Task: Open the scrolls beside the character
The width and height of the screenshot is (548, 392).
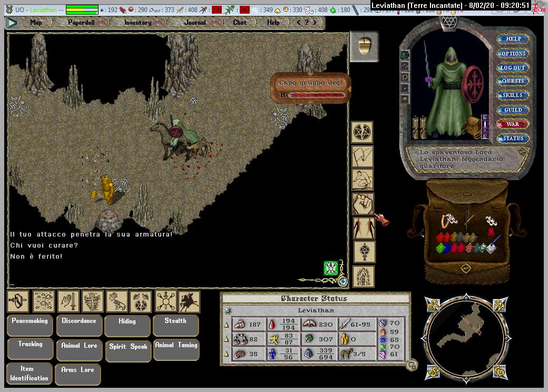Action: [419, 127]
